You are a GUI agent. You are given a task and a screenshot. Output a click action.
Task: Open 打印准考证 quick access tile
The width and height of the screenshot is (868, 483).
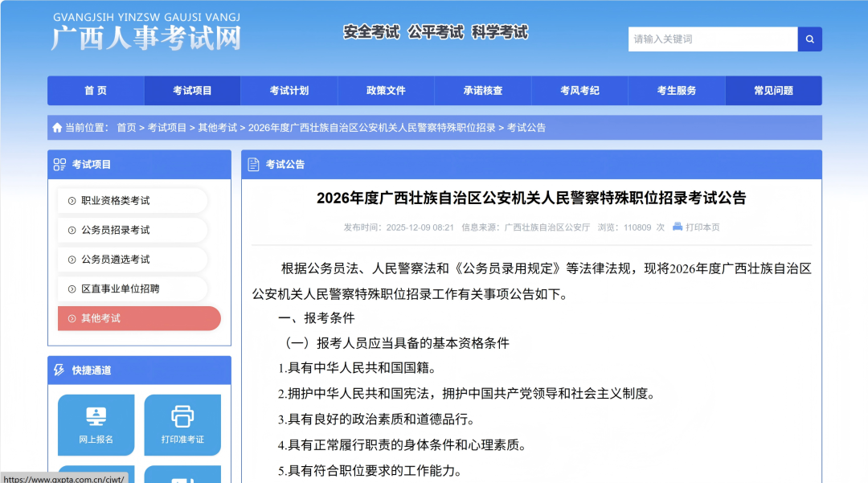tap(182, 425)
